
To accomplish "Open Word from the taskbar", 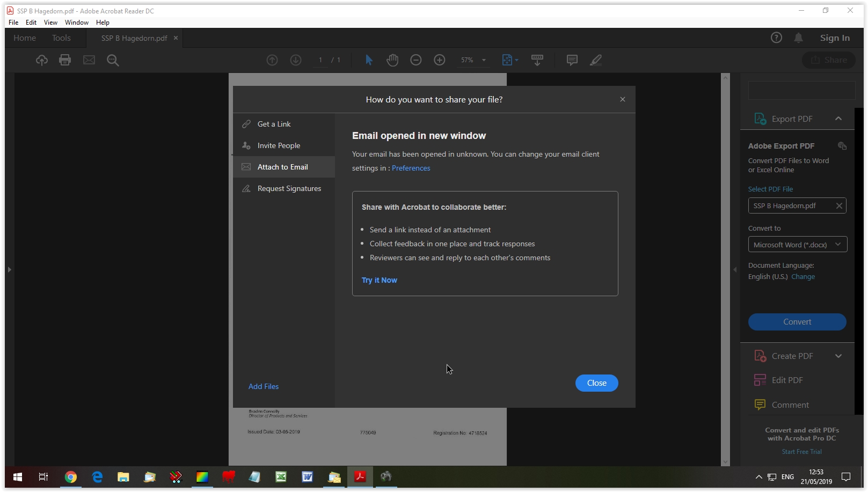I will click(308, 476).
